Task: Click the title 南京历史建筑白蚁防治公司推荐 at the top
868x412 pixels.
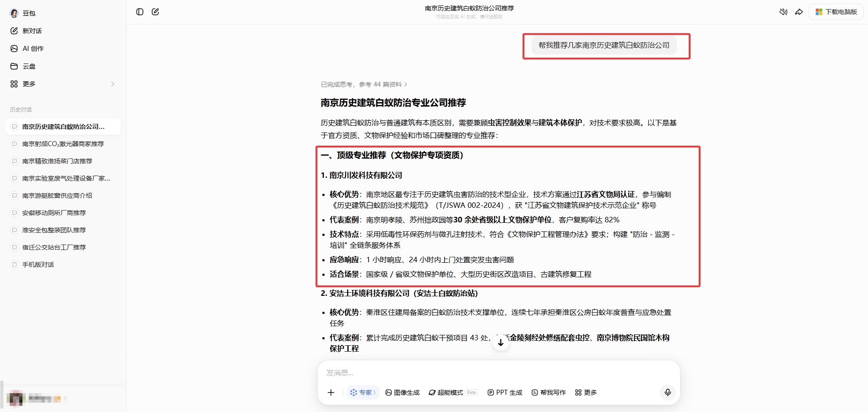Action: pos(469,8)
